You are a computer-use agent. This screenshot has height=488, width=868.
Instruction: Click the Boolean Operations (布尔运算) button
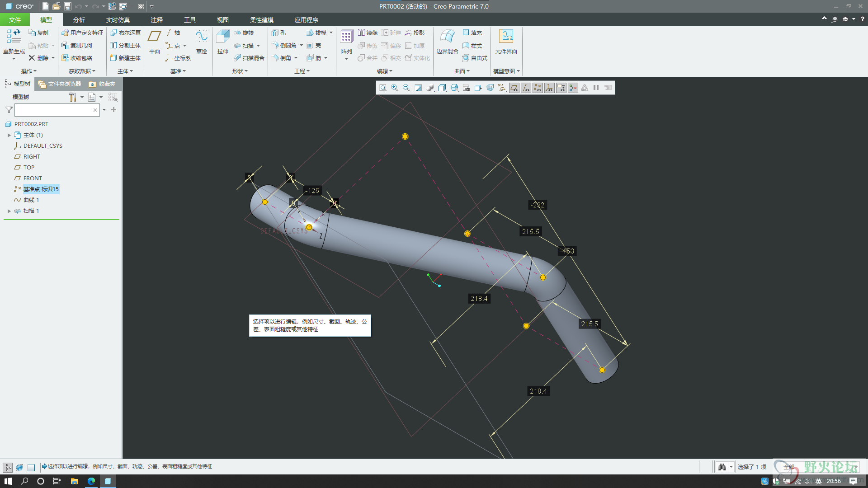click(125, 33)
